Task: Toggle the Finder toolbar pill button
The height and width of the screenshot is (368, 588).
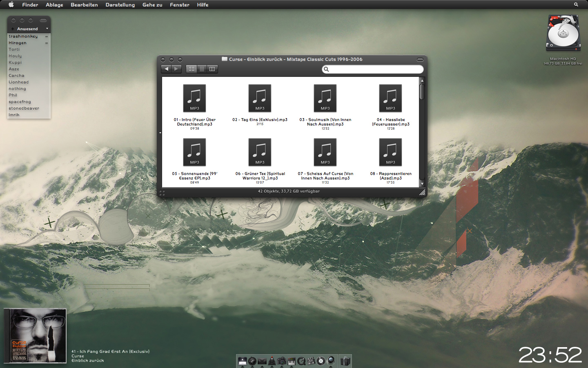Action: 420,60
